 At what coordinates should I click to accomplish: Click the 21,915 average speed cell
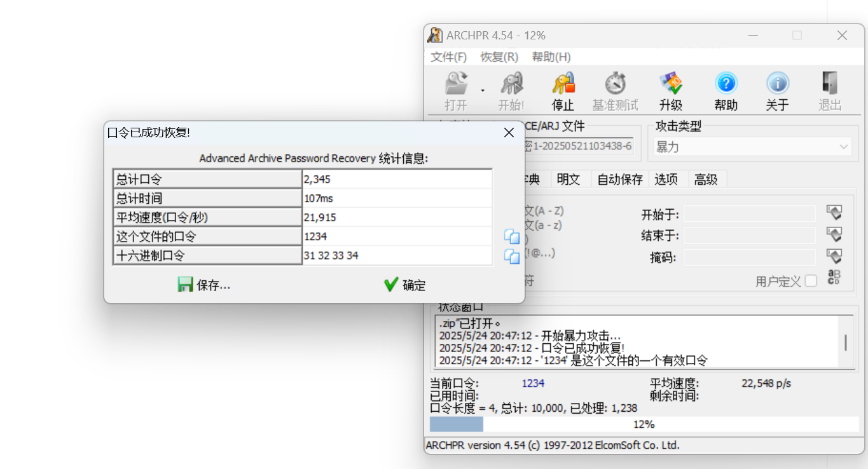click(x=397, y=217)
